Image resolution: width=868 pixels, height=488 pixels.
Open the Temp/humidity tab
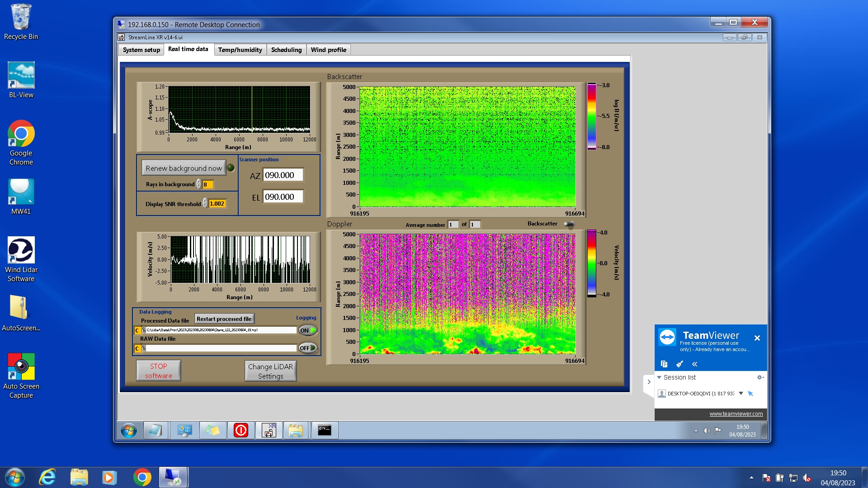click(240, 50)
